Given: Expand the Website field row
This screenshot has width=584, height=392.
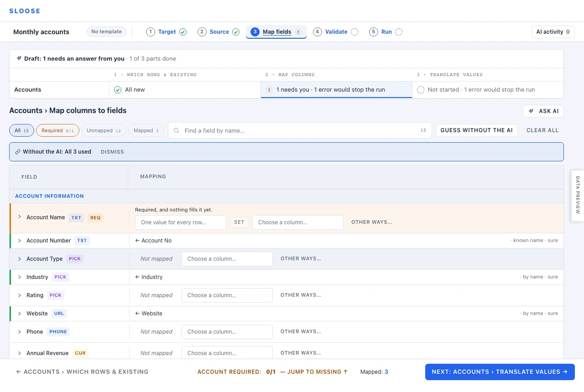Looking at the screenshot, I should pyautogui.click(x=20, y=313).
